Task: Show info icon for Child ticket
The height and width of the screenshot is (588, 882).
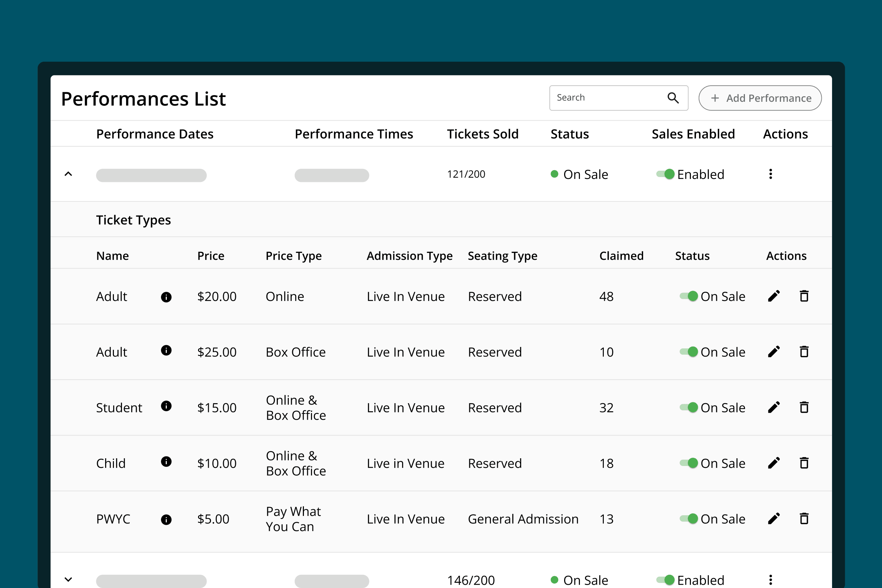Action: coord(166,462)
